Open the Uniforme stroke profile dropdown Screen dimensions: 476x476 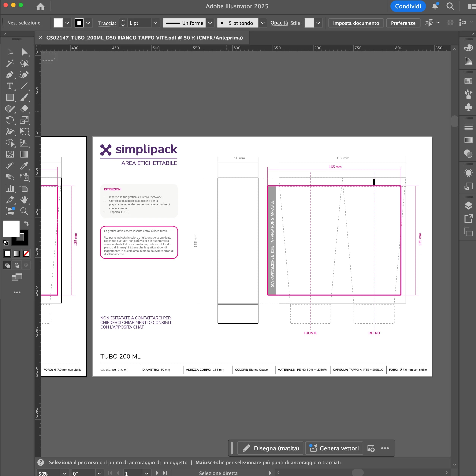(x=210, y=23)
